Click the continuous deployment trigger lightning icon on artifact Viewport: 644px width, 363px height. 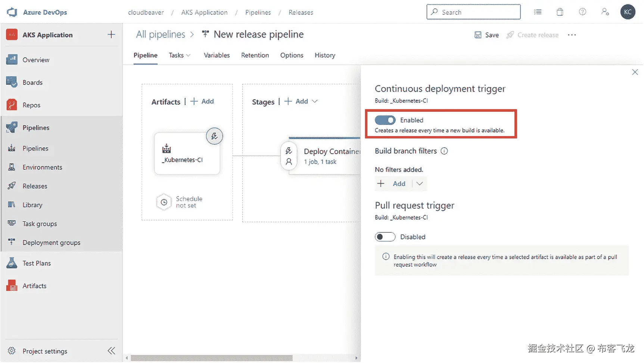pos(214,136)
